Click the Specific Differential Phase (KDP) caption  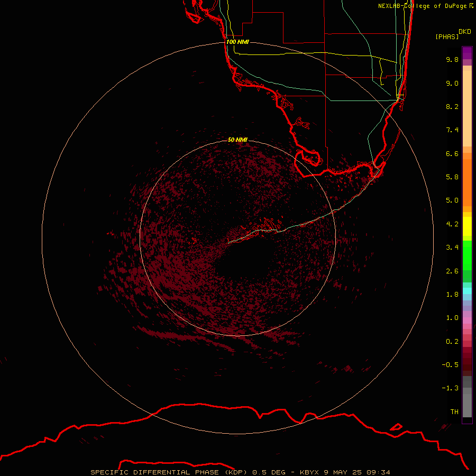(169, 472)
